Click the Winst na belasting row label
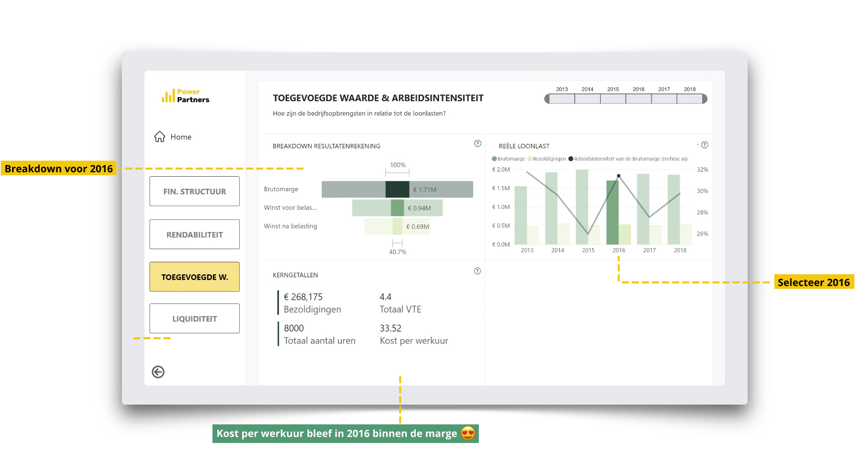The image size is (868, 463). [x=291, y=226]
